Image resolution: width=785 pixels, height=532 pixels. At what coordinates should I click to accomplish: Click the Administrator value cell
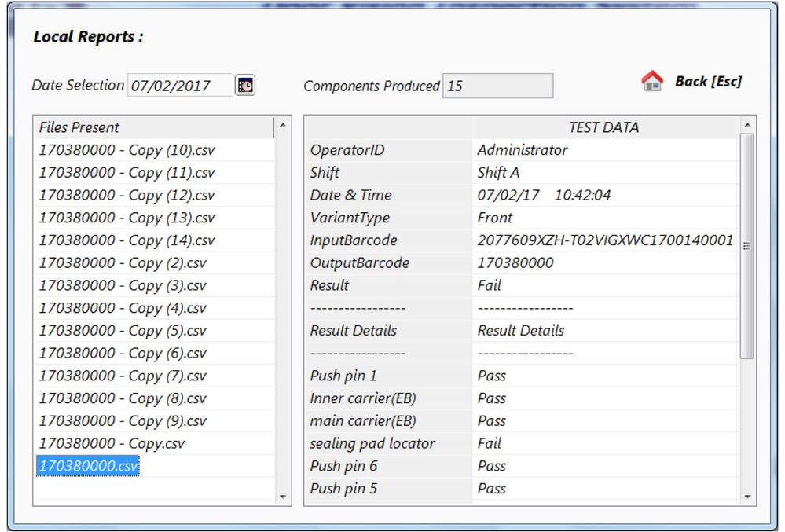[604, 150]
